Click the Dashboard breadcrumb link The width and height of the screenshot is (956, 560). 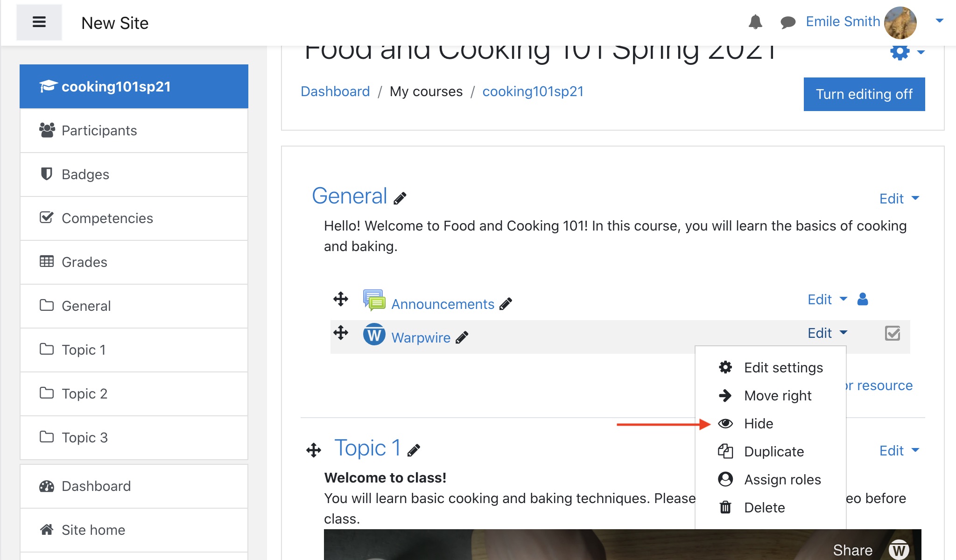pos(335,92)
